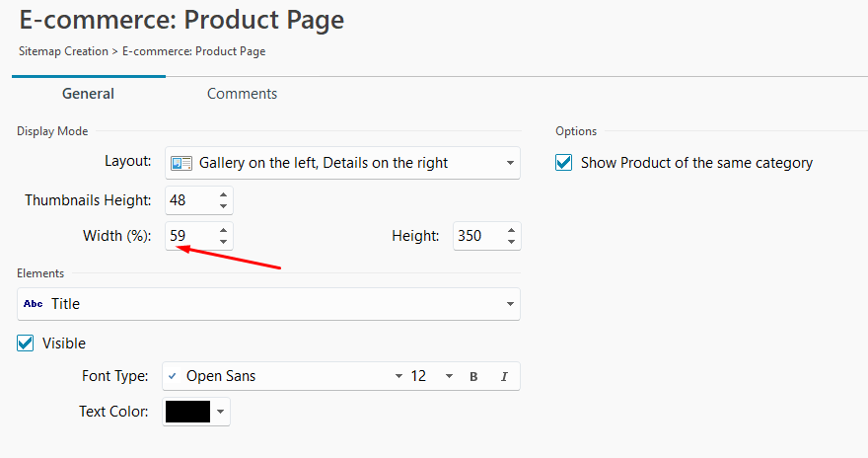Open the Open Sans font type dropdown
The width and height of the screenshot is (868, 458).
(x=398, y=376)
